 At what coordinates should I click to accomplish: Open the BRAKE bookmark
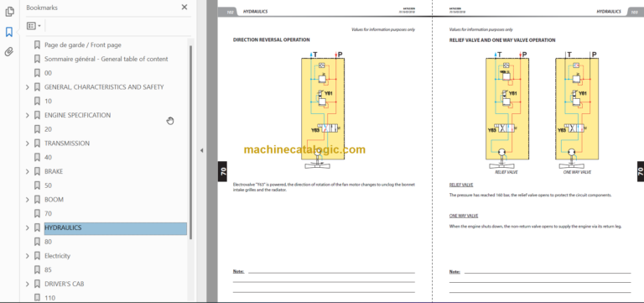click(54, 171)
